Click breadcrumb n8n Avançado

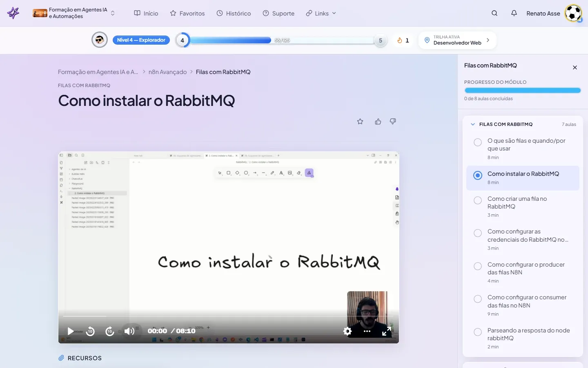[x=167, y=72]
